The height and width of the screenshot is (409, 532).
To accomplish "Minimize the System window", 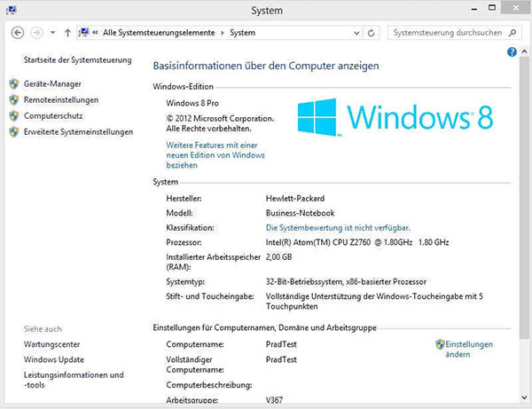I will click(x=474, y=9).
